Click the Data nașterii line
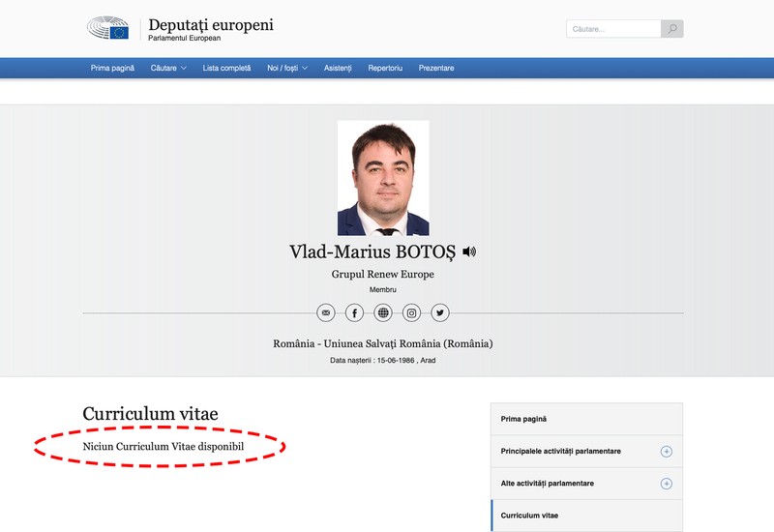This screenshot has height=532, width=774. [383, 360]
